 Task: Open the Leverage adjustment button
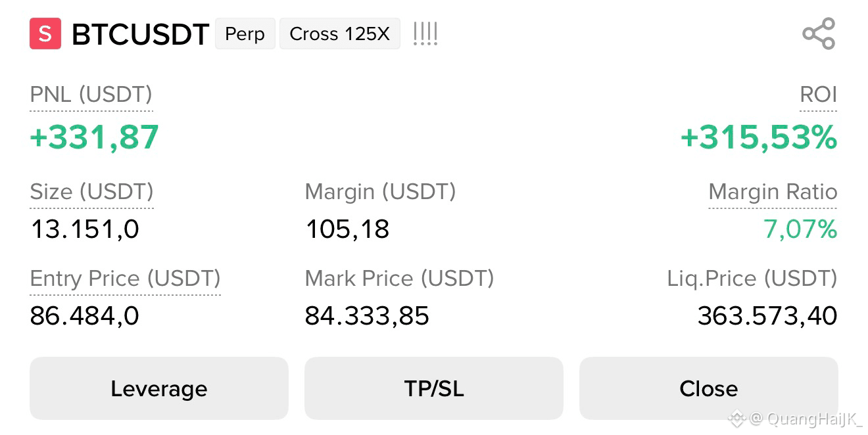(x=159, y=388)
